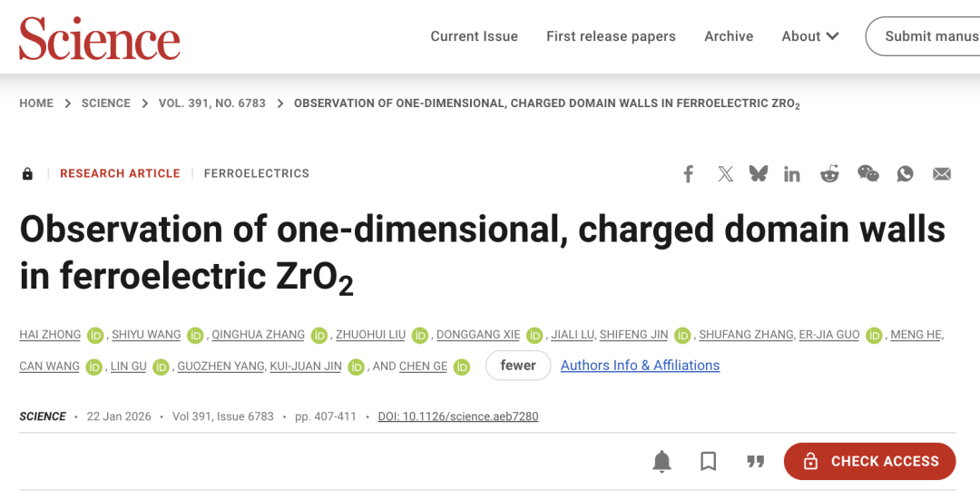Expand the About dropdown menu
The image size is (980, 500).
click(809, 36)
